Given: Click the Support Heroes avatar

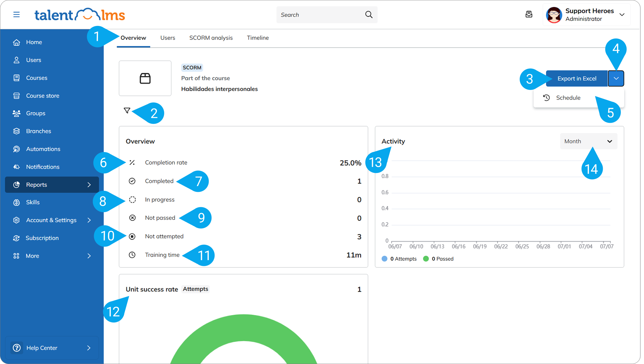Looking at the screenshot, I should tap(554, 15).
